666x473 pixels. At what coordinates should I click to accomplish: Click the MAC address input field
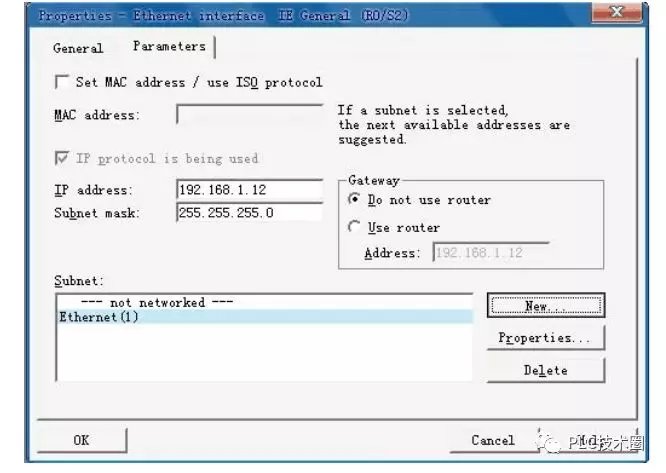(249, 114)
